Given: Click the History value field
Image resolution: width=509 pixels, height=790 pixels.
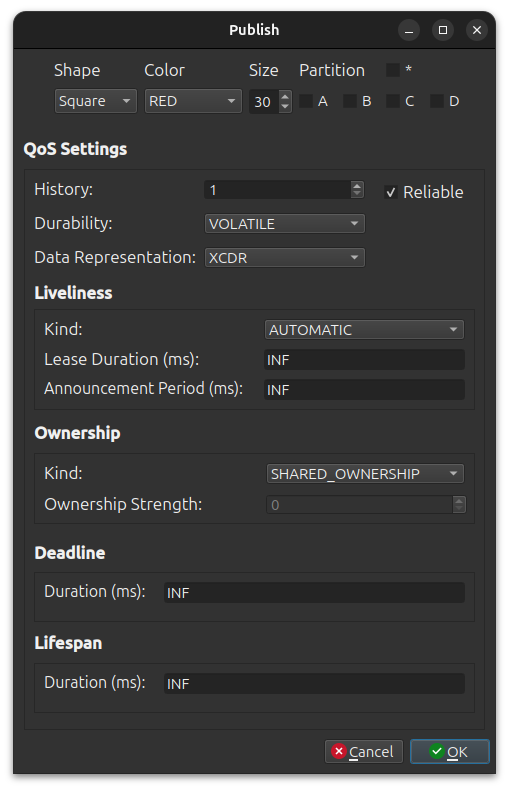Looking at the screenshot, I should click(277, 190).
